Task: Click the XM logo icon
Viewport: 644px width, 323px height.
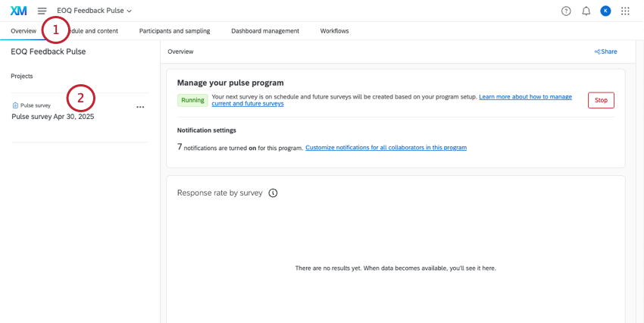Action: point(18,11)
